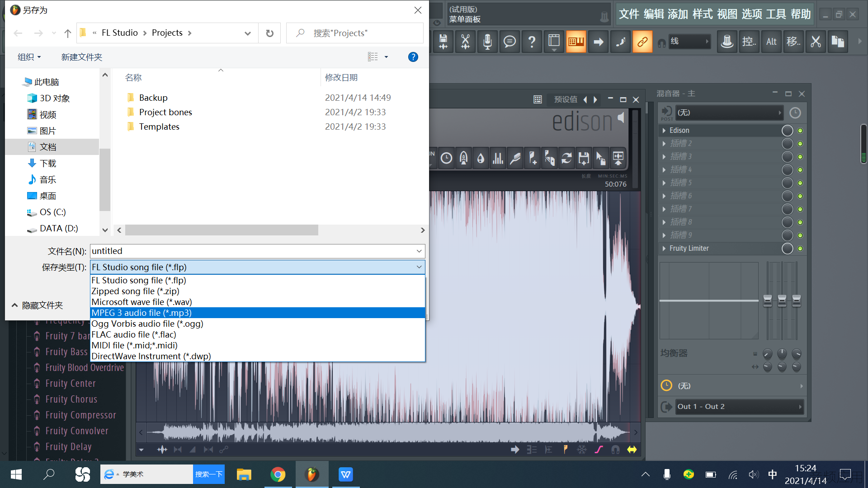Select Microsoft wave file (*.wav) option
The width and height of the screenshot is (868, 488).
tap(258, 302)
